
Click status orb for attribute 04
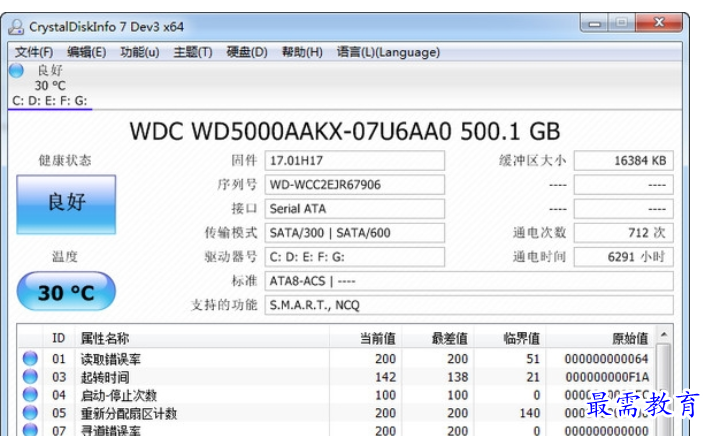(30, 394)
